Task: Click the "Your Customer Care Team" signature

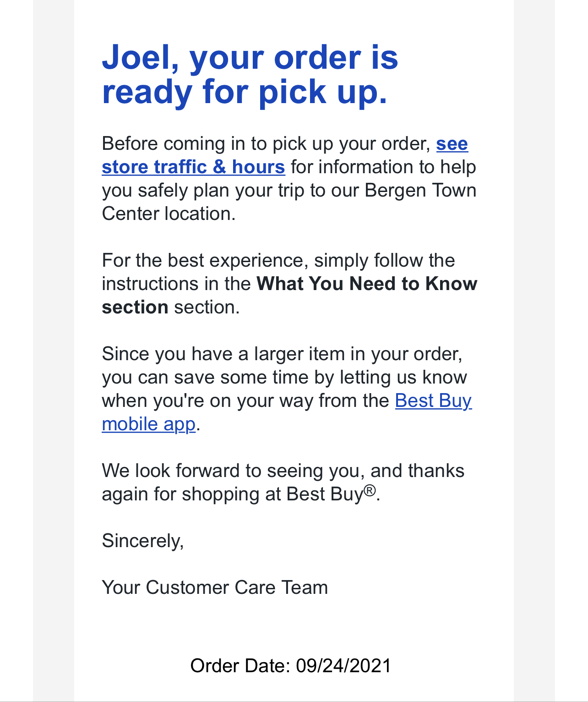Action: pos(215,588)
